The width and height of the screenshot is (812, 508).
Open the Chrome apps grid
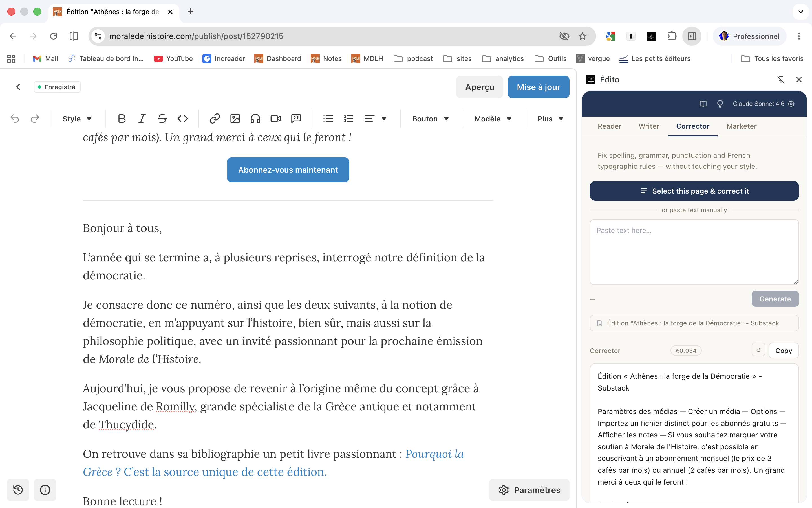pos(11,58)
